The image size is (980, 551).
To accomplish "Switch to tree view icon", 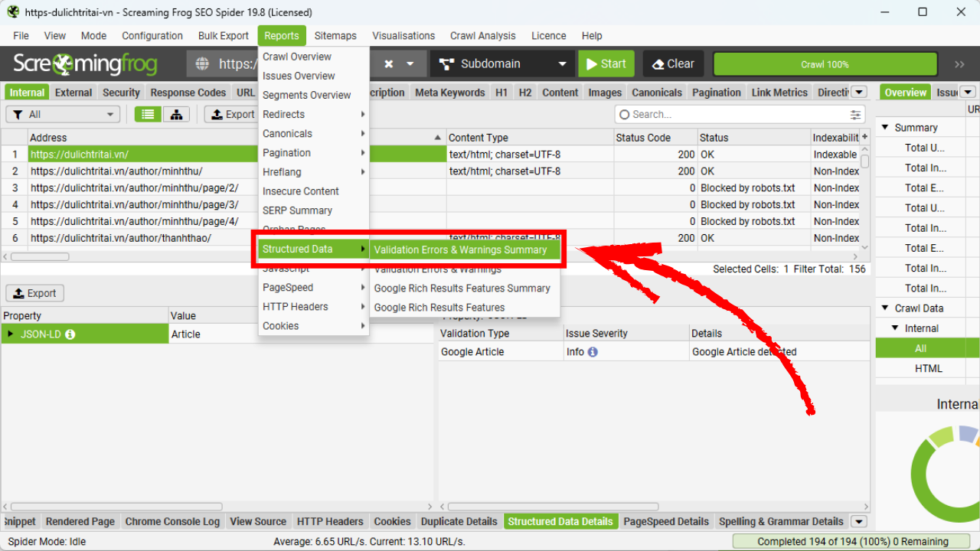I will pyautogui.click(x=176, y=114).
